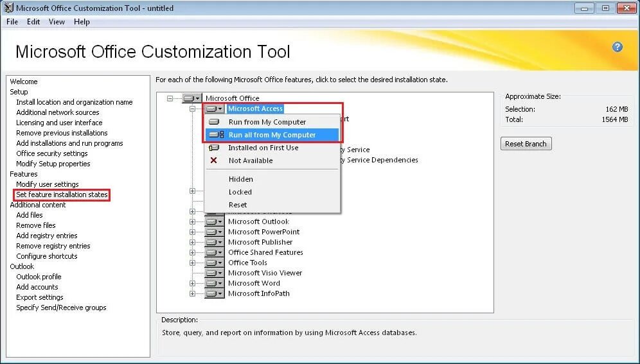640x364 pixels.
Task: Expand the Microsoft InfoPath tree node
Action: point(192,293)
